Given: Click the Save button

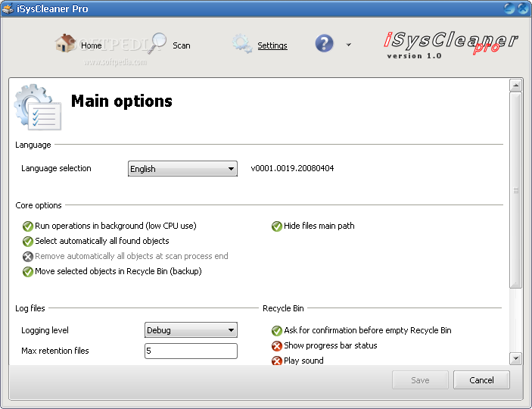Looking at the screenshot, I should [x=420, y=380].
